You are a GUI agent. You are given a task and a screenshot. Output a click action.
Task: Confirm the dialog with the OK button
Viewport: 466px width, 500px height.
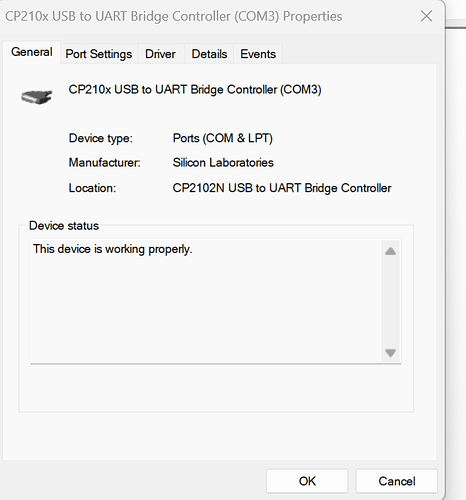click(x=307, y=481)
